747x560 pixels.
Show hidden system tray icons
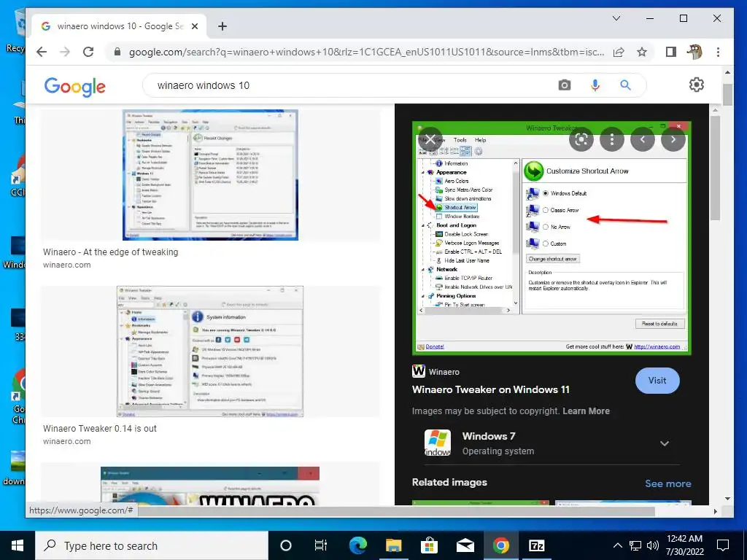[617, 545]
